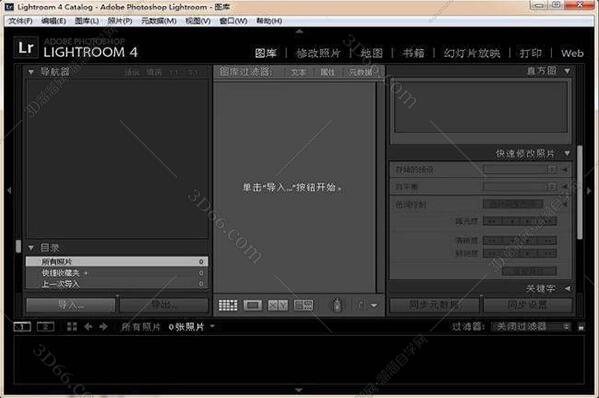This screenshot has width=599, height=398.
Task: Adjust the clarity buttons row
Action: click(520, 241)
